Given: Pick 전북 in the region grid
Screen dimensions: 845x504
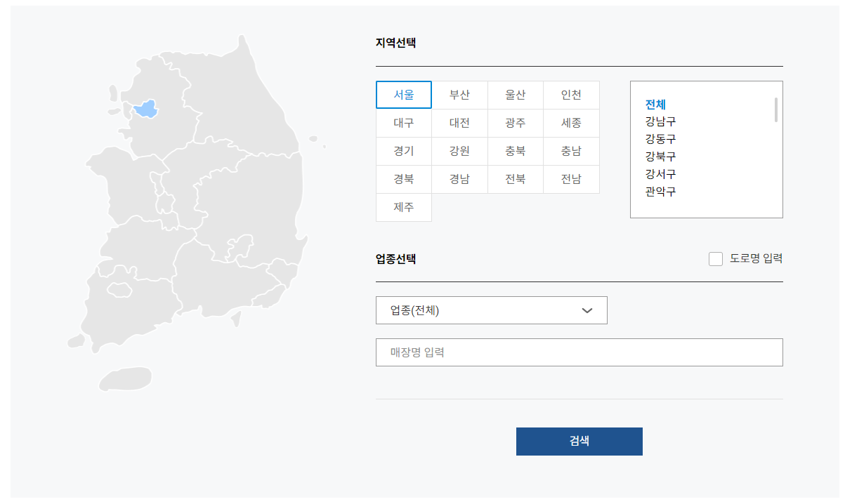Looking at the screenshot, I should [x=516, y=179].
